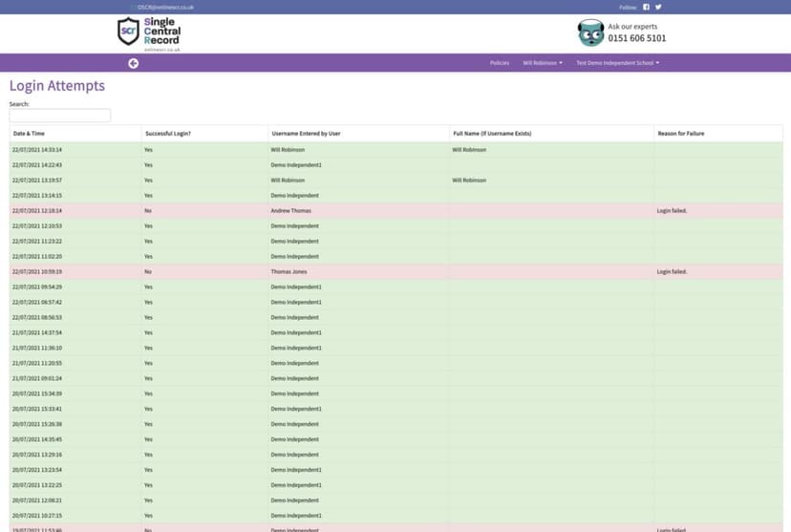Select the failed Andrew Thomas login row
This screenshot has width=791, height=532.
[x=395, y=210]
